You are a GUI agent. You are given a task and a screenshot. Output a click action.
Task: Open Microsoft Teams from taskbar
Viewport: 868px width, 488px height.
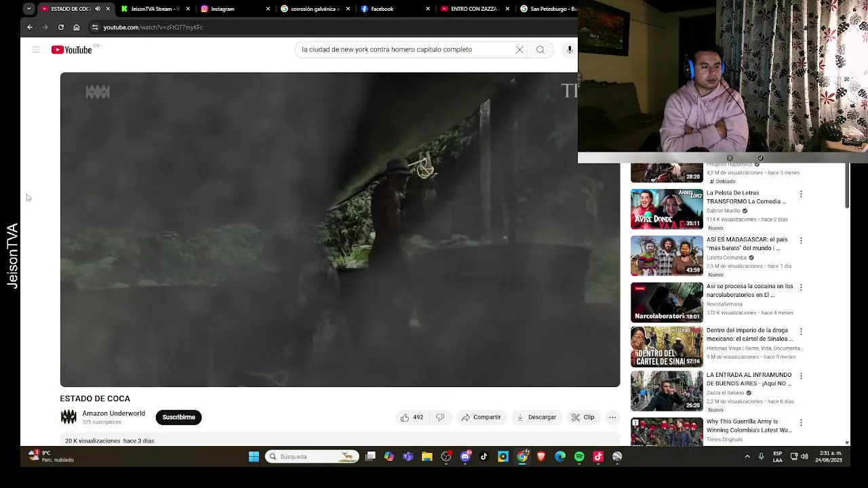tap(408, 457)
